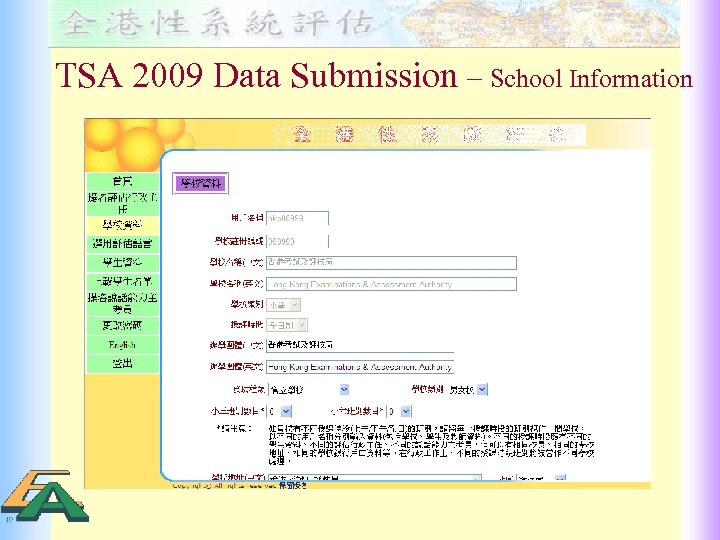Open the 男女校 student gender dropdown

point(467,389)
